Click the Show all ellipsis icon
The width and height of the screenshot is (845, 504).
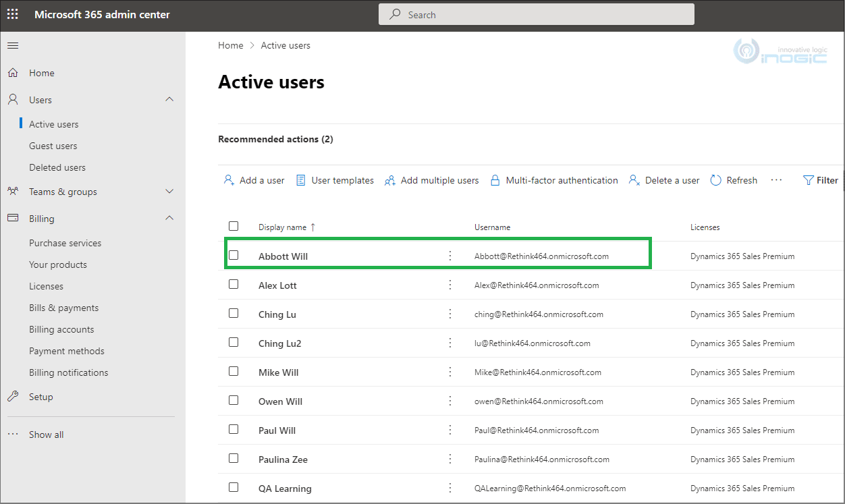[x=13, y=435]
